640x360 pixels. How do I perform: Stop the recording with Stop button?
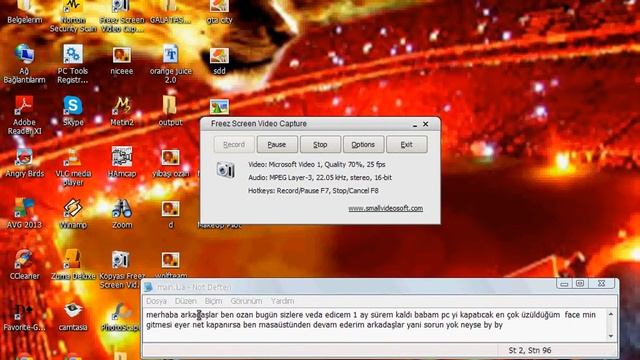pos(320,144)
